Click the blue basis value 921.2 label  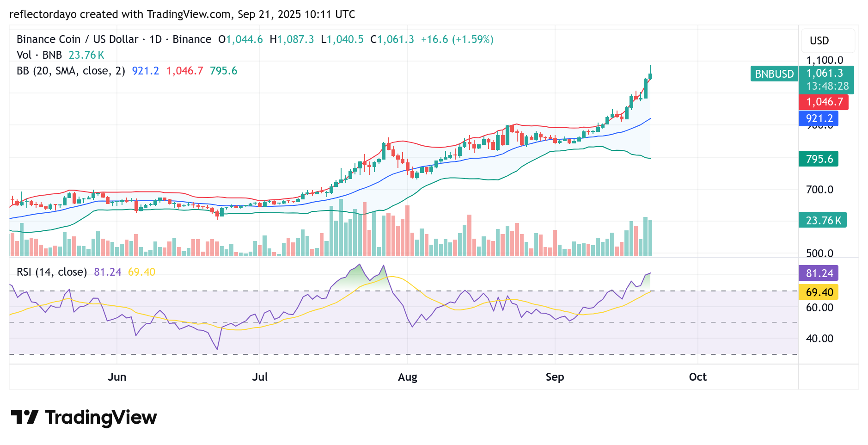coord(819,118)
